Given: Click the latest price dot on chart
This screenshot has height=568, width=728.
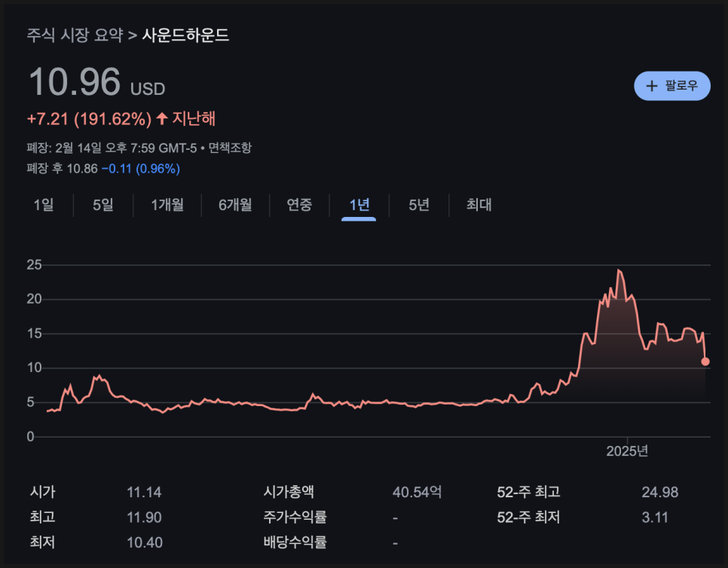Looking at the screenshot, I should click(705, 362).
